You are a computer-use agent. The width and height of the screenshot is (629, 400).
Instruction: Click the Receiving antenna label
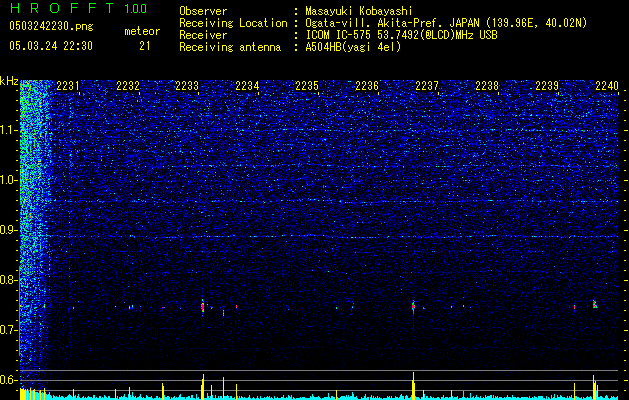coord(230,47)
